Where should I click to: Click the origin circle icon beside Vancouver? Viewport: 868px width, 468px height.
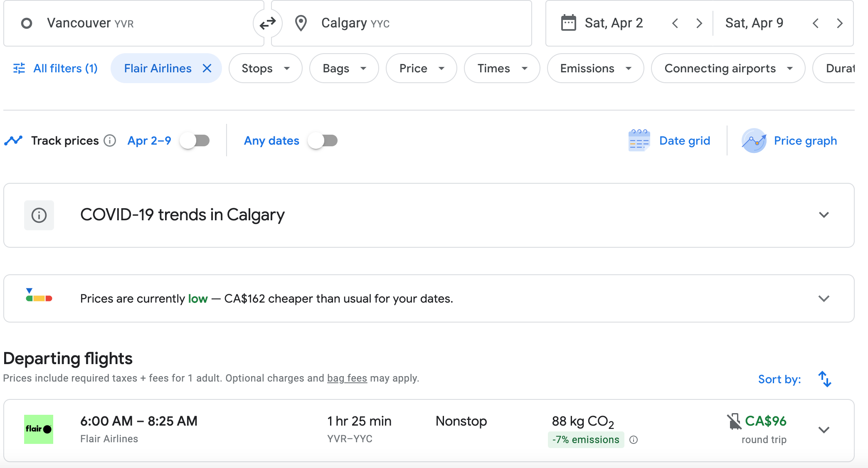point(27,23)
